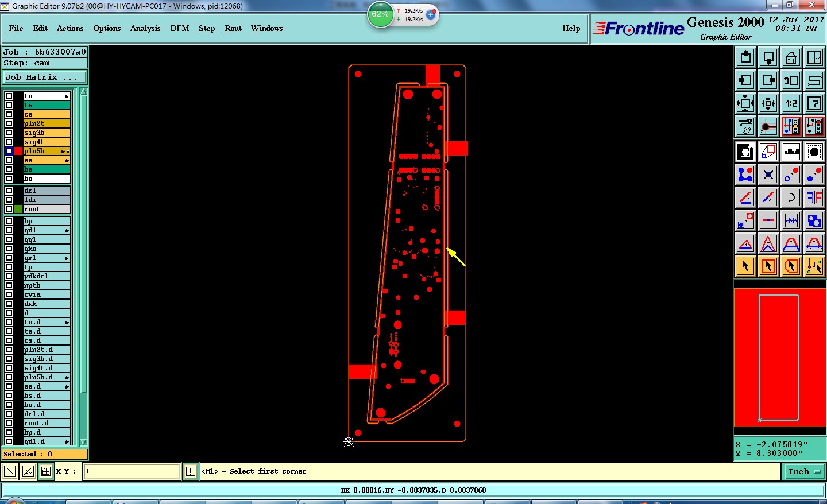
Task: Open the DFM menu
Action: 180,28
